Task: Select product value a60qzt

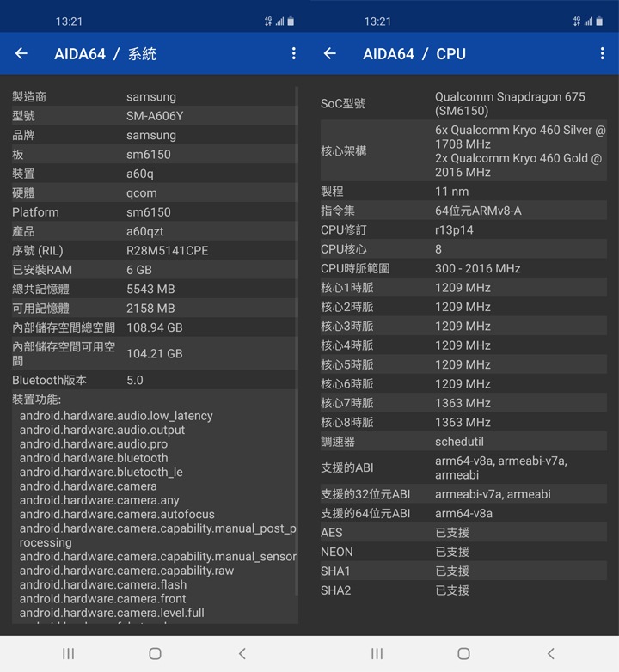Action: 145,231
